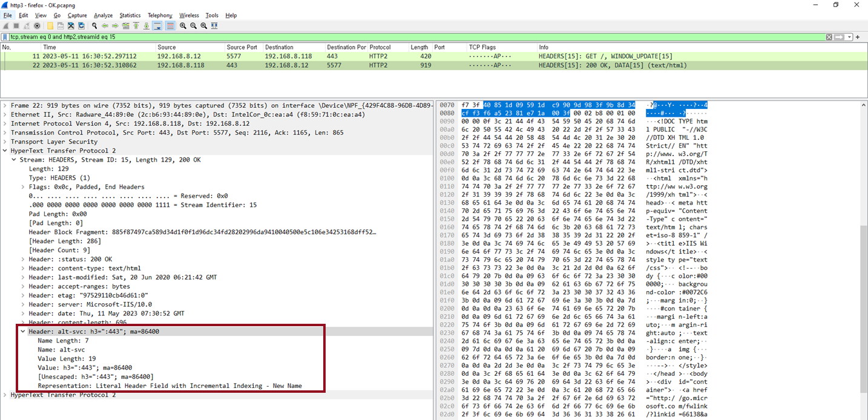Viewport: 868px width, 420px height.
Task: Sort by the Time column header
Action: (x=99, y=47)
